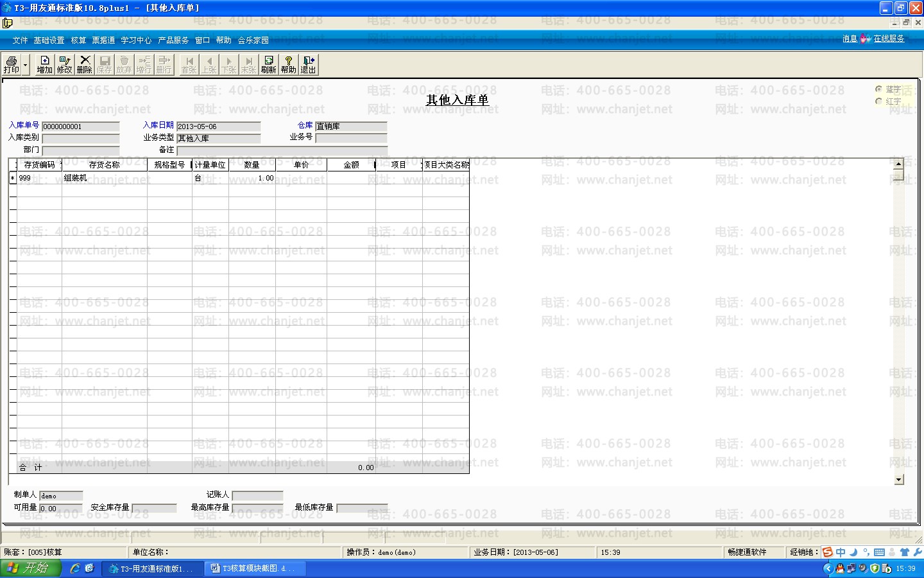Open the 文件 menu
Viewport: 924px width, 578px height.
point(20,40)
